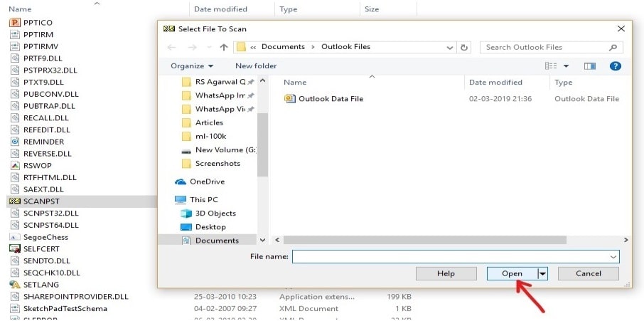Refresh the Outlook Files folder view

pyautogui.click(x=465, y=47)
